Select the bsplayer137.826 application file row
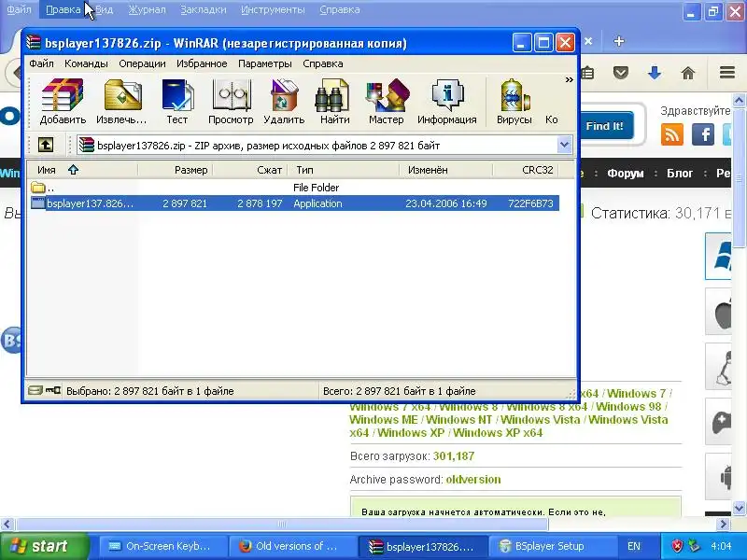 point(293,203)
